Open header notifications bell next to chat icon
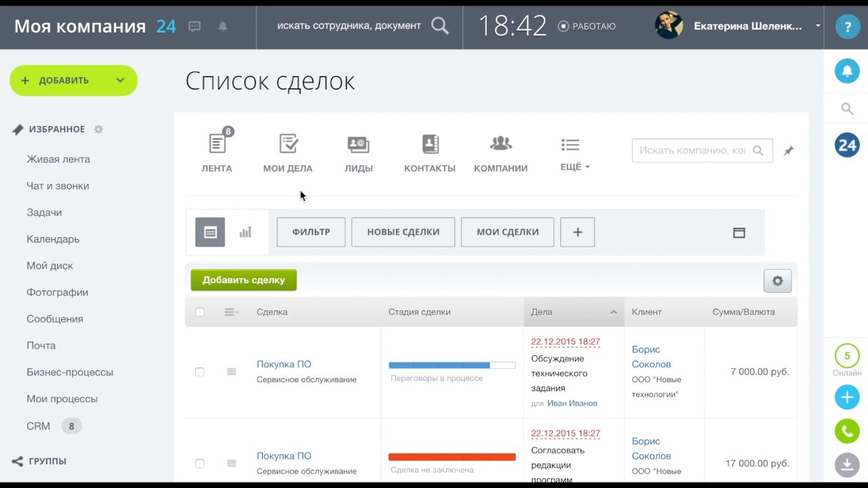The image size is (868, 488). coord(222,26)
